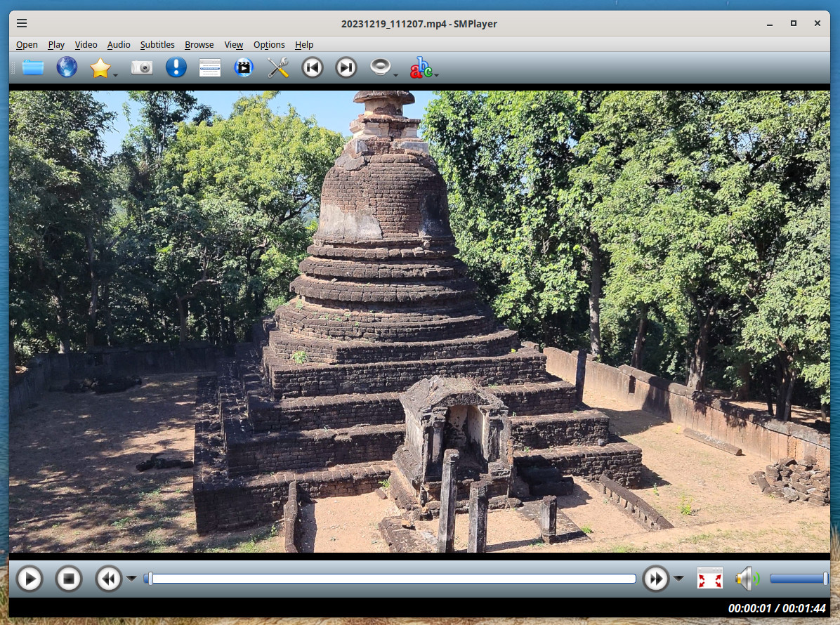Screen dimensions: 840x625
Task: Show file information with the blue exclamation icon
Action: tap(176, 67)
